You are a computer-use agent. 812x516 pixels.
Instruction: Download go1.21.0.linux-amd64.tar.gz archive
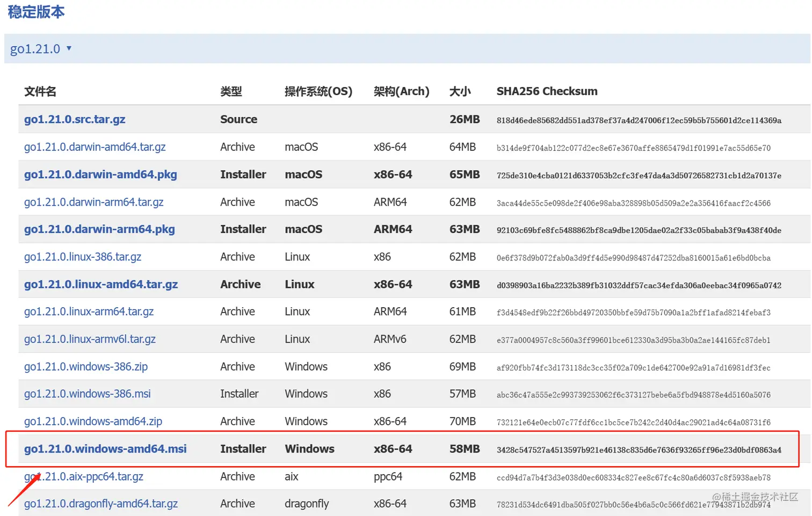[x=101, y=284]
